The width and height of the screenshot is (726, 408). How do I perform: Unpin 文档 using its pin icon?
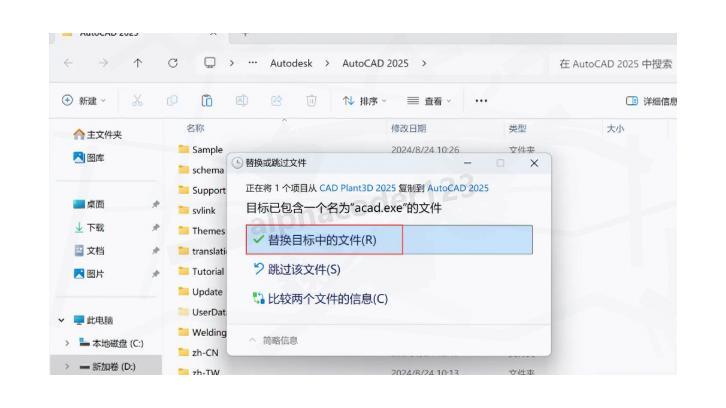156,251
